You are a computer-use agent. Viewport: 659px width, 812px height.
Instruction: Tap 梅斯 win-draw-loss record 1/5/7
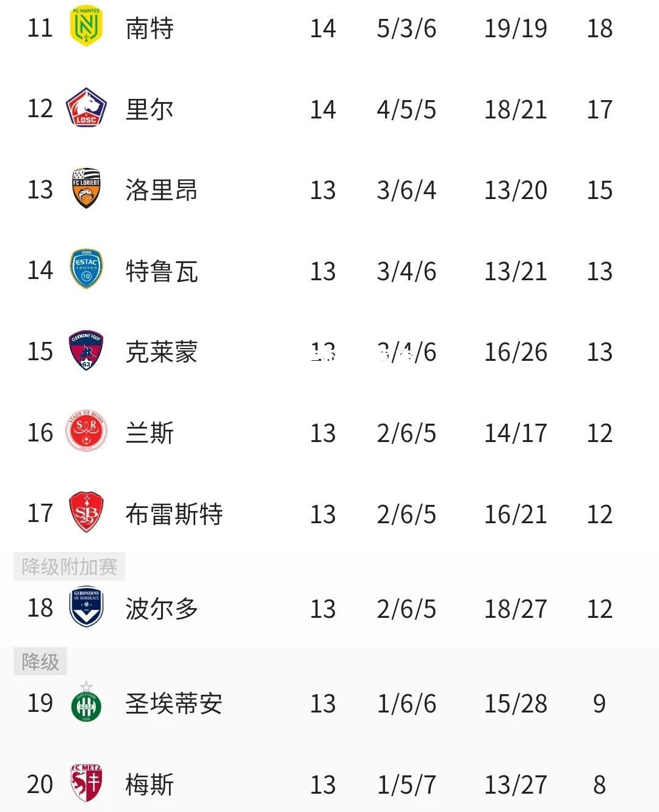[x=406, y=785]
